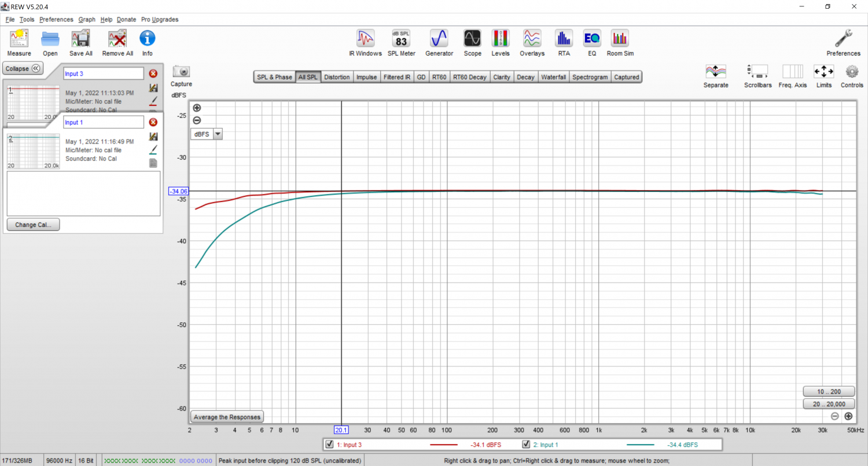
Task: Capture the graph image
Action: pos(182,72)
